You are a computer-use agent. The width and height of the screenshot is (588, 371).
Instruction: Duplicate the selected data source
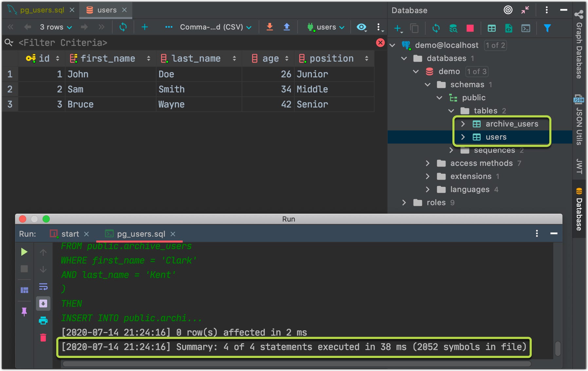(414, 29)
